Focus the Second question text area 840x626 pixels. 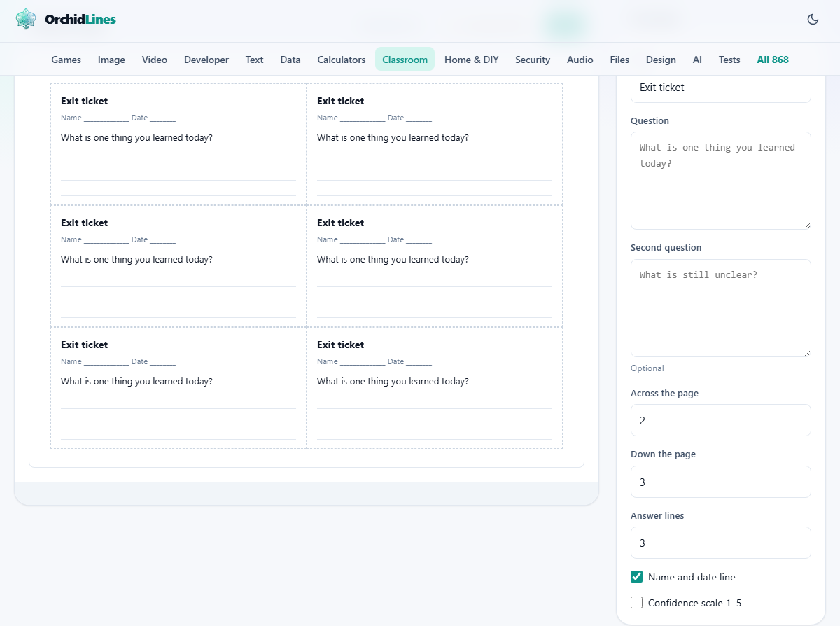[721, 308]
